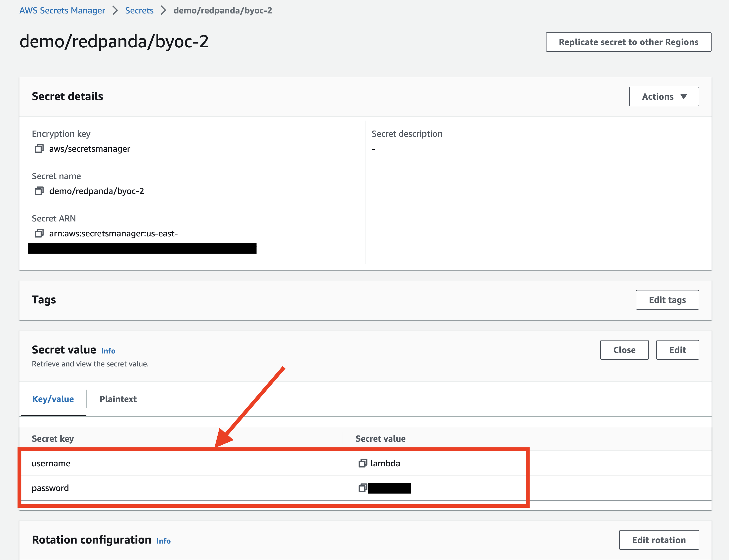Image resolution: width=729 pixels, height=560 pixels.
Task: Open Info link beside Secret value
Action: pyautogui.click(x=108, y=351)
